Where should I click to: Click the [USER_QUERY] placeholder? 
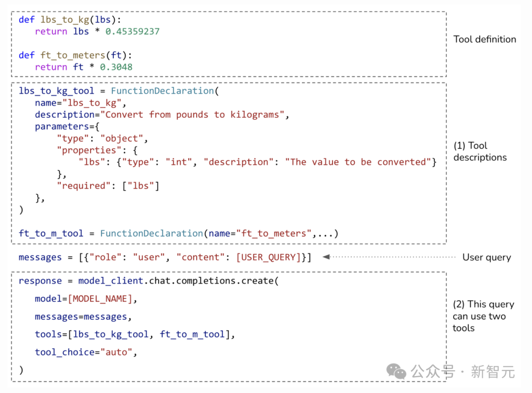coord(268,257)
